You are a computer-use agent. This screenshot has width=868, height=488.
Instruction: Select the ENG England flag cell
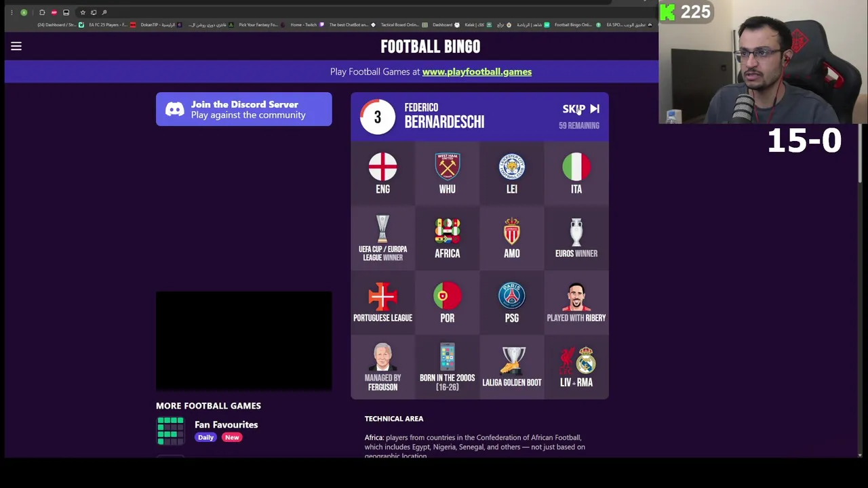pos(382,174)
